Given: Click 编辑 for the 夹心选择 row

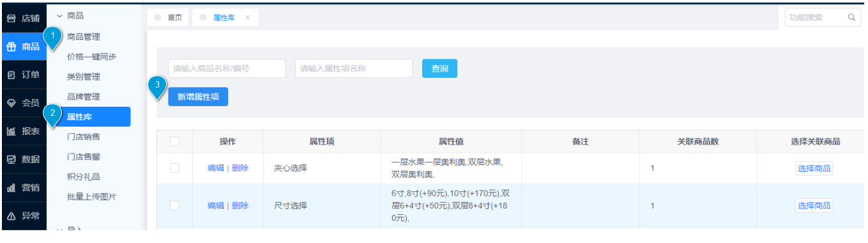Looking at the screenshot, I should tap(216, 168).
